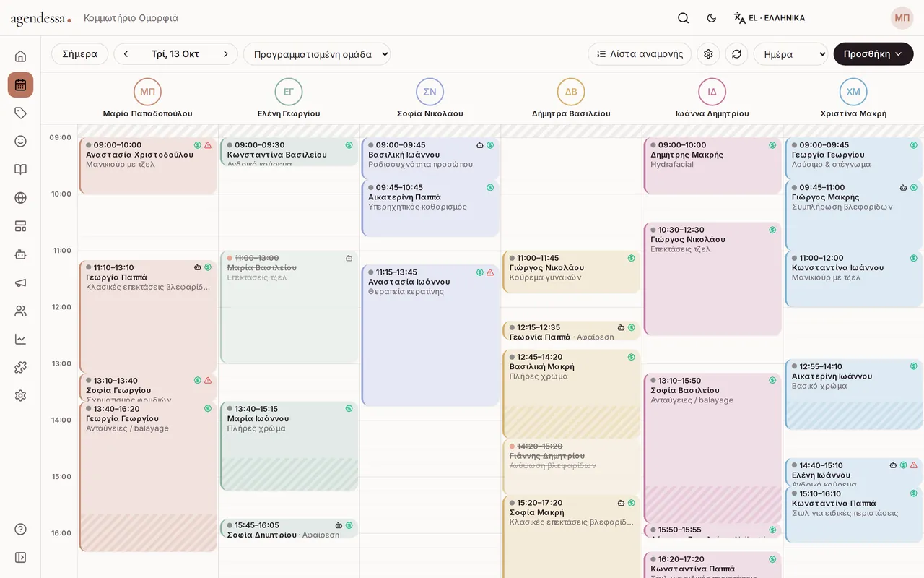Image resolution: width=924 pixels, height=578 pixels.
Task: Open the team users icon in sidebar
Action: (20, 311)
